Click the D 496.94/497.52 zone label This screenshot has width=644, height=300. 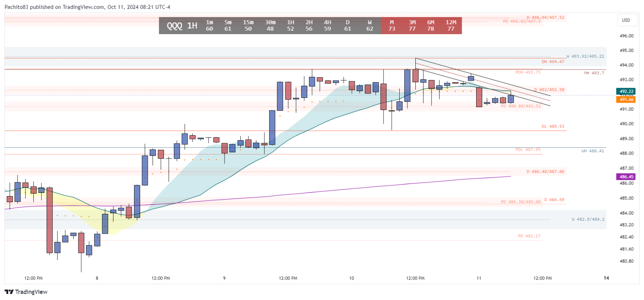pos(545,18)
